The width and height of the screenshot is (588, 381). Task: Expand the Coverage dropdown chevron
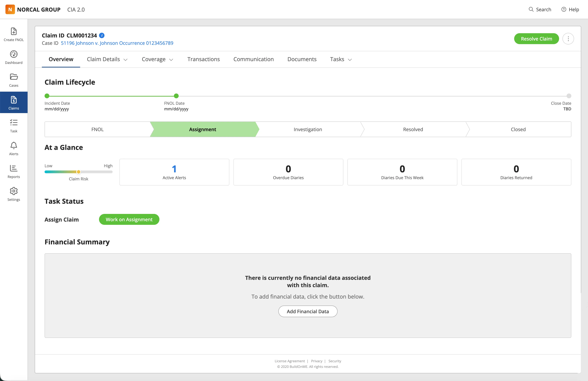[171, 60]
